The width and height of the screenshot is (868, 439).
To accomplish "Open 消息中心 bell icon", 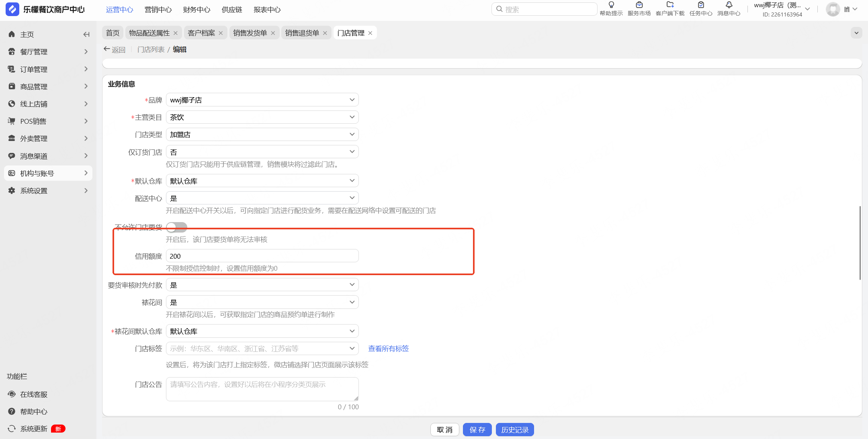I will pos(729,5).
